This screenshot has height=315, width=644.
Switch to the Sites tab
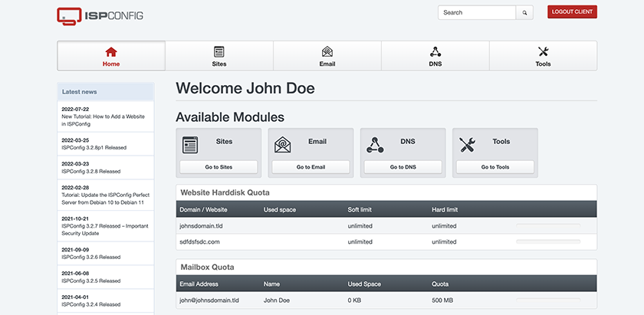point(219,56)
